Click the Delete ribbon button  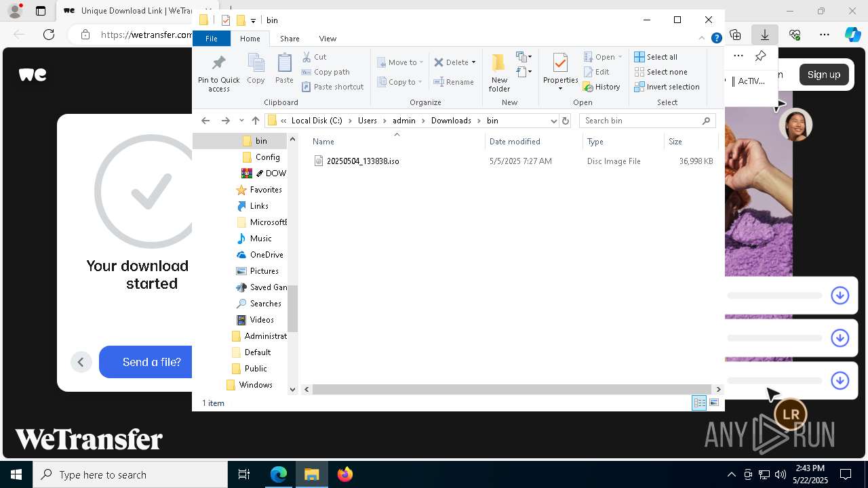451,62
